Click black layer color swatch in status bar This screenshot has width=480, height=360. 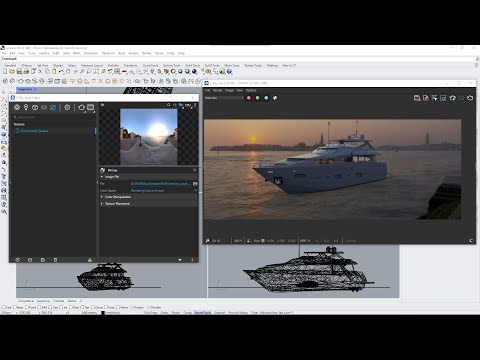103,313
